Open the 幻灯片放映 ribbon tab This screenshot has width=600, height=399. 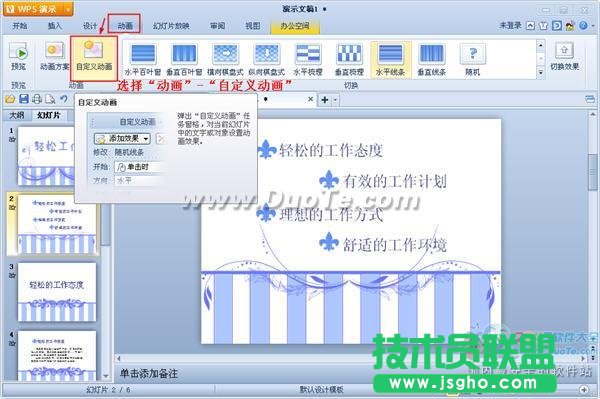coord(171,26)
